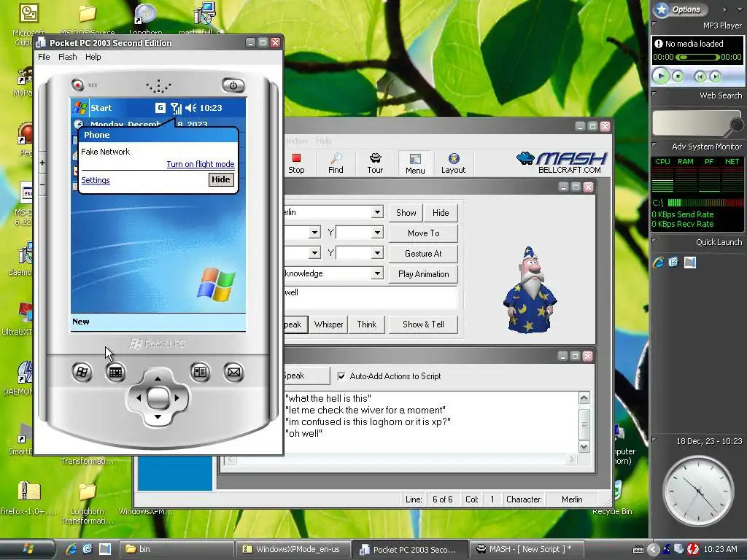The height and width of the screenshot is (560, 747).
Task: Click the Play Animation button
Action: (x=424, y=274)
